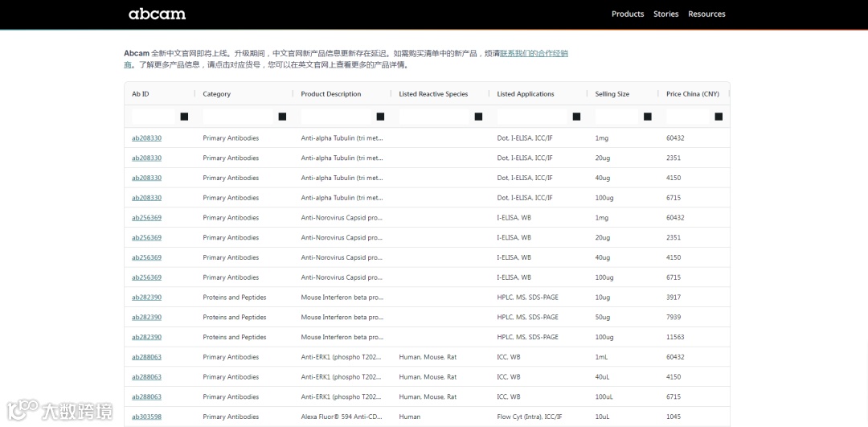Select 'Anti-alpha Tubulin' cell in 40ug row
This screenshot has height=427, width=868.
click(342, 178)
